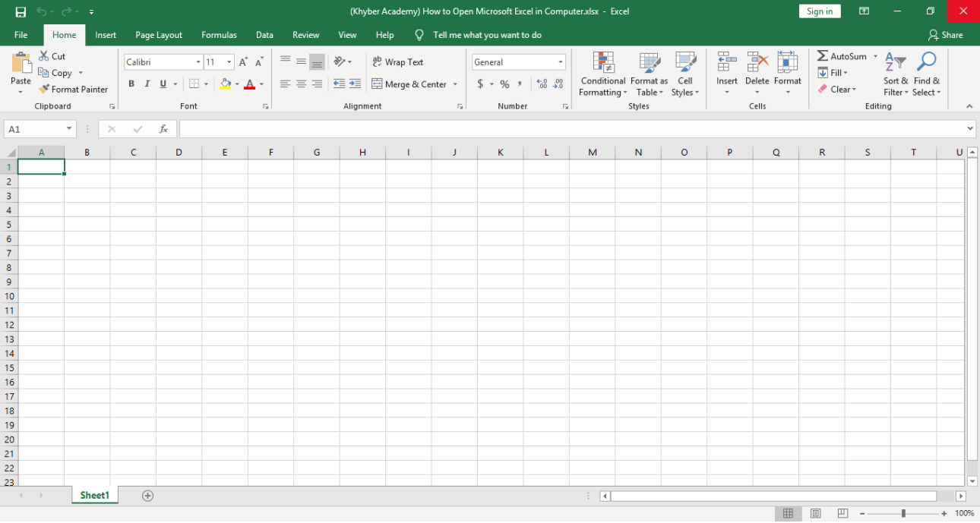
Task: Add a new sheet with the plus button
Action: pyautogui.click(x=147, y=495)
